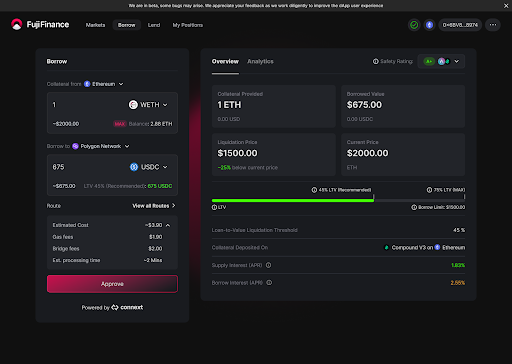This screenshot has height=364, width=512.
Task: Open the WETH token selector
Action: coord(148,105)
